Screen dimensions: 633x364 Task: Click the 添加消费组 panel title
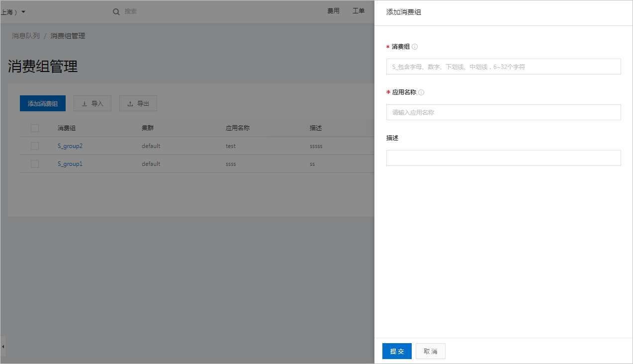404,12
